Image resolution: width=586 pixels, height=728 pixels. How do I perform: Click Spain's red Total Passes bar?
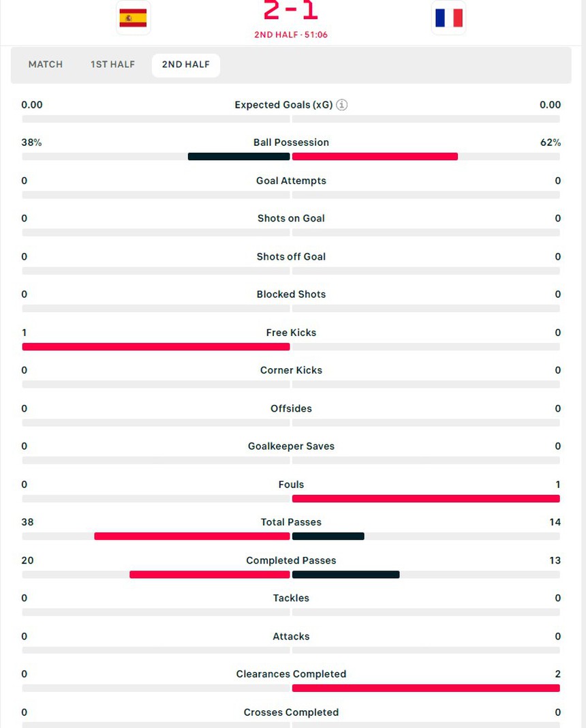pyautogui.click(x=192, y=536)
